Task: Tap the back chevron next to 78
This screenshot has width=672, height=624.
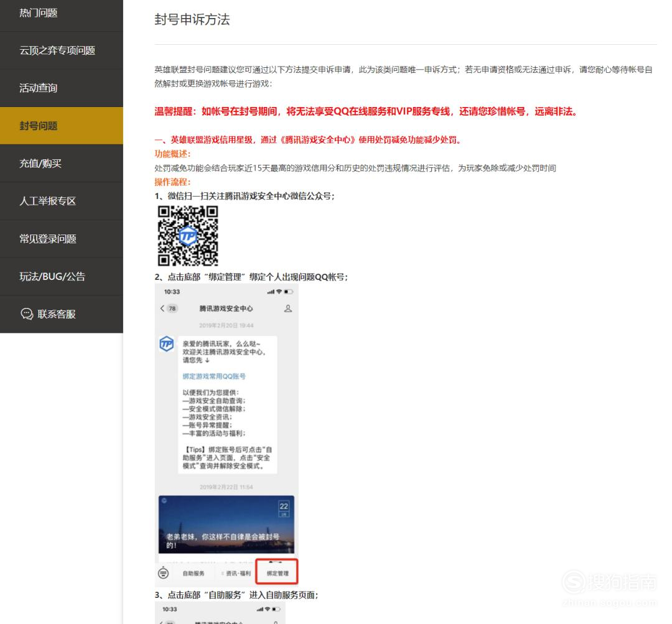Action: click(162, 308)
